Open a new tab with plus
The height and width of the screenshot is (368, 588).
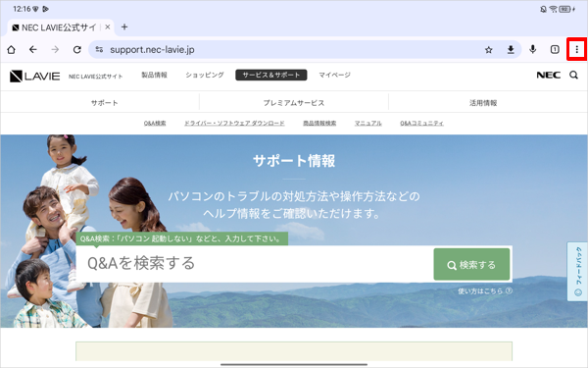click(124, 27)
